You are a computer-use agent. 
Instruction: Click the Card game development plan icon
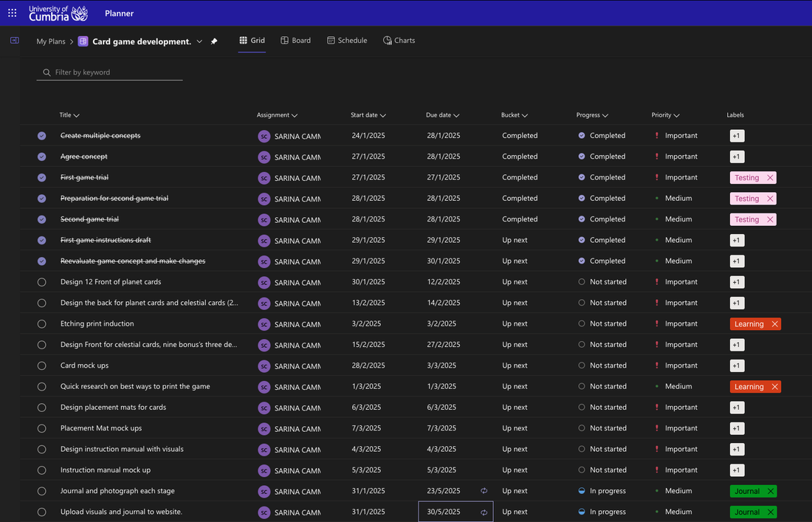tap(83, 41)
